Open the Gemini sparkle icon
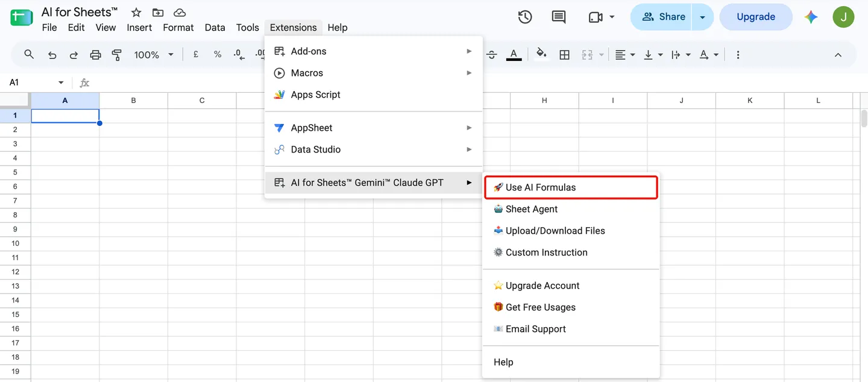The image size is (868, 382). click(x=811, y=17)
